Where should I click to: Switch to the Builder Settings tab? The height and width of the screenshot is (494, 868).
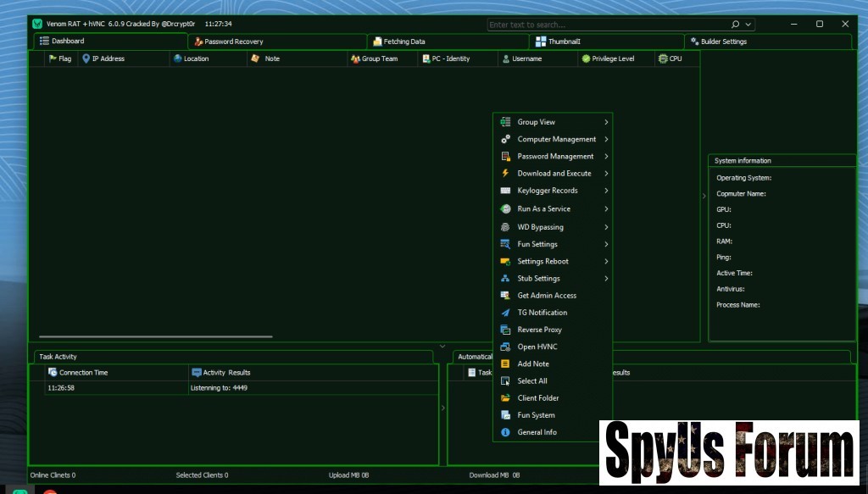click(x=723, y=42)
